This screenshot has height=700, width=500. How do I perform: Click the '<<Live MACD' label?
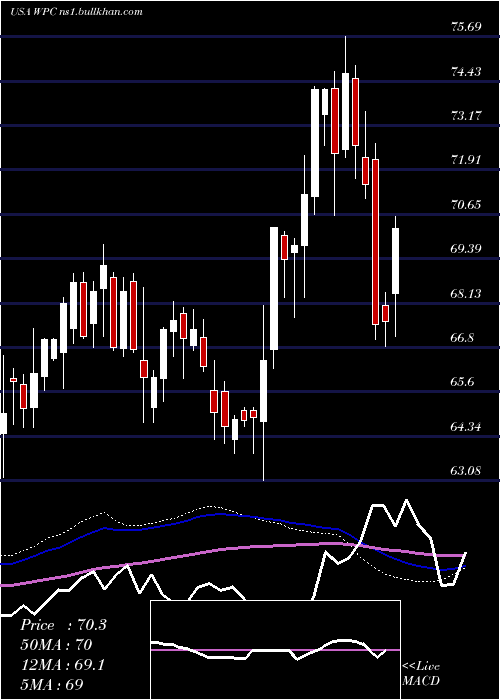[421, 673]
